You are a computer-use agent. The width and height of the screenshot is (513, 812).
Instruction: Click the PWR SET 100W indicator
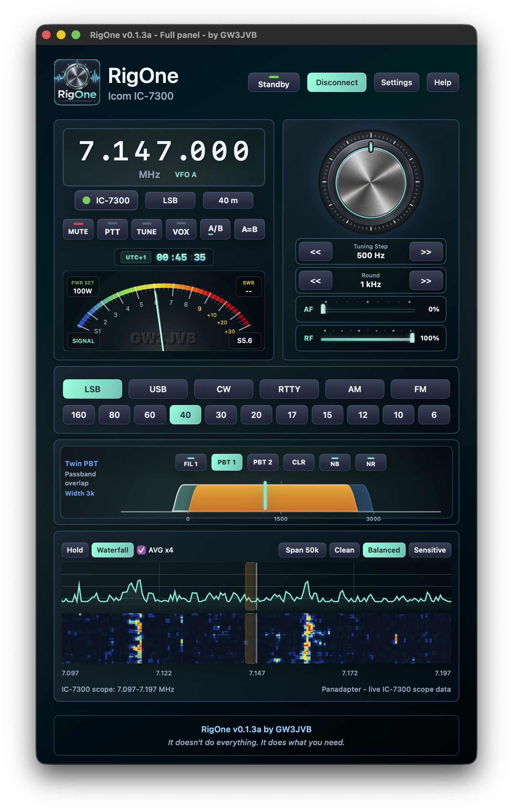coord(83,287)
